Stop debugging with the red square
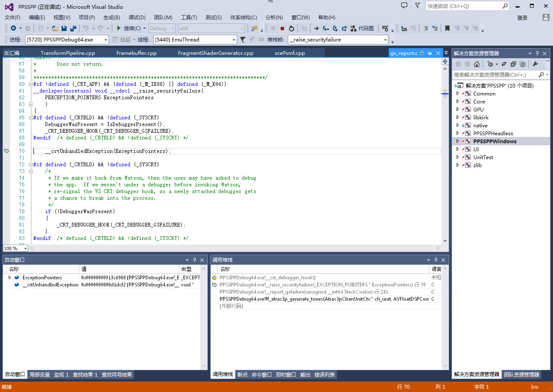This screenshot has height=392, width=553. pyautogui.click(x=282, y=28)
